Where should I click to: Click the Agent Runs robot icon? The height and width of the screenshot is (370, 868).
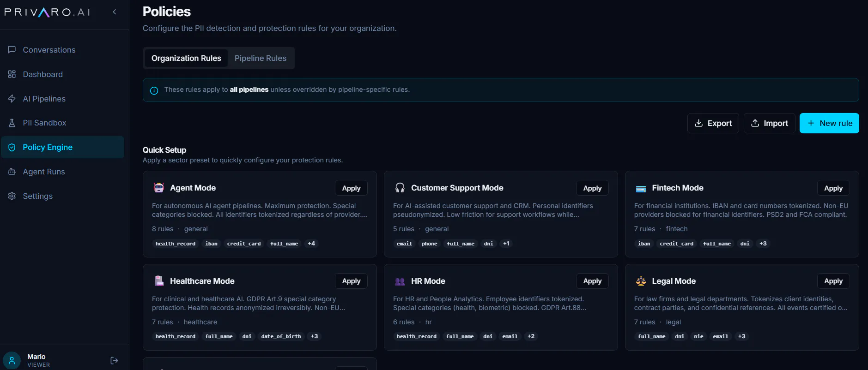pos(12,172)
